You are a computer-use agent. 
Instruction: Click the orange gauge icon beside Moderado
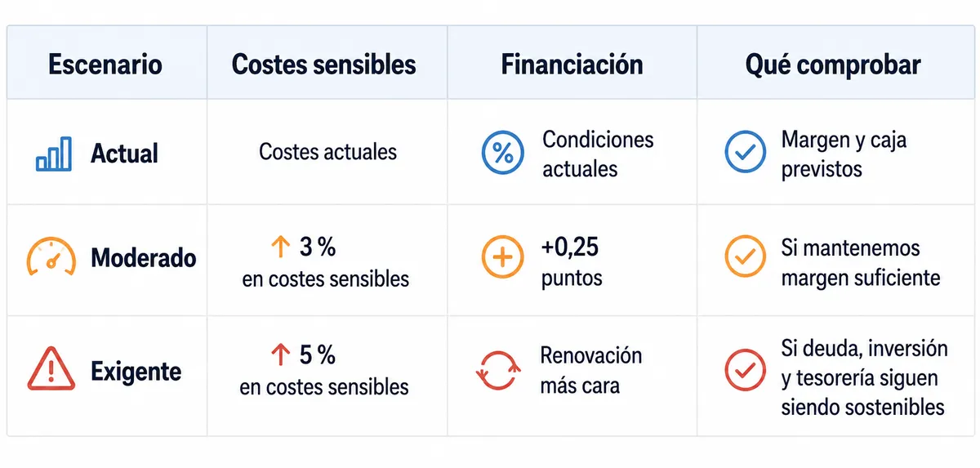(51, 257)
